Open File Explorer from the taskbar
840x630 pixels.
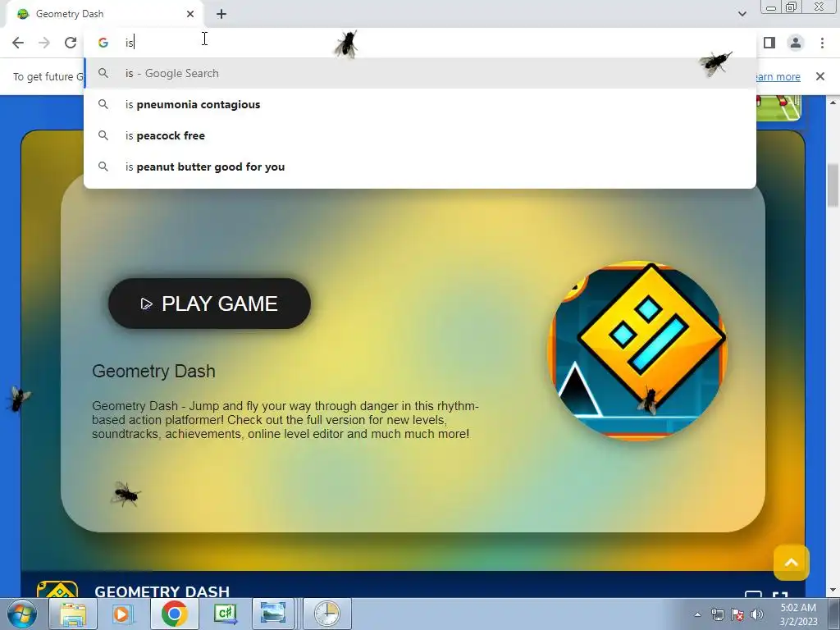tap(73, 614)
